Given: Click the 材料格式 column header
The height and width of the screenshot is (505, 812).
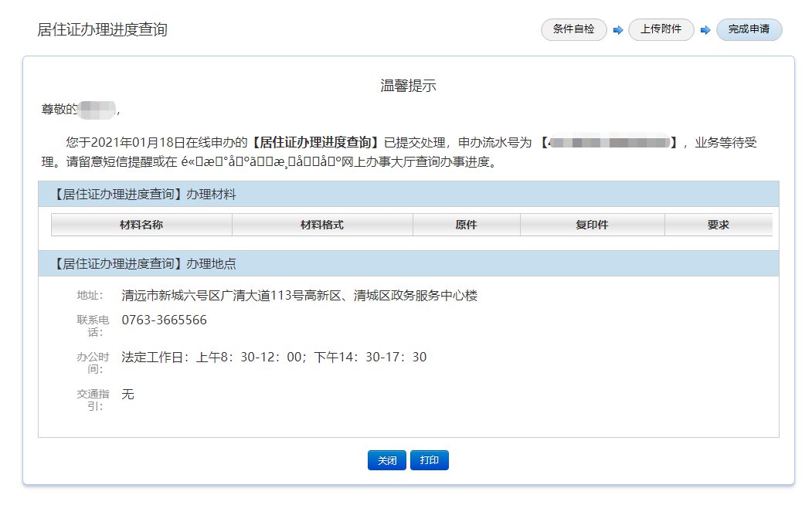Looking at the screenshot, I should [322, 225].
